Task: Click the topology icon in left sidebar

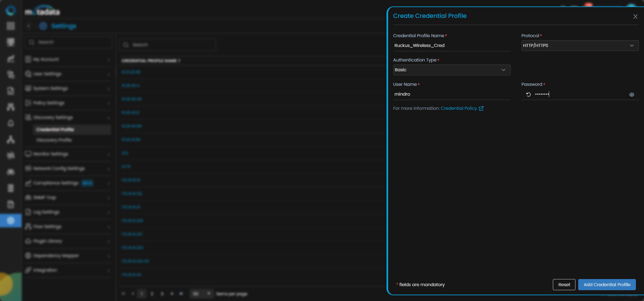Action: point(11,139)
